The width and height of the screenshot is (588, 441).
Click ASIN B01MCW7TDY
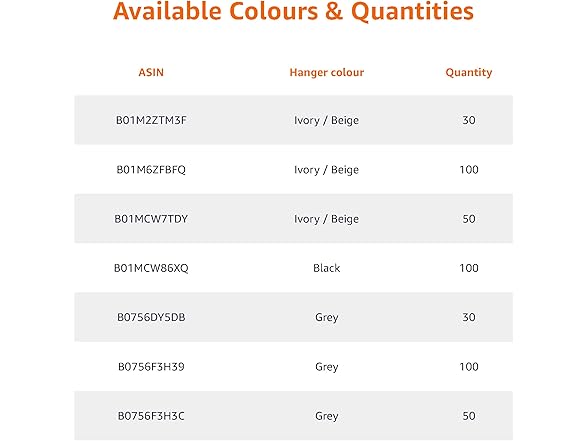tap(151, 219)
